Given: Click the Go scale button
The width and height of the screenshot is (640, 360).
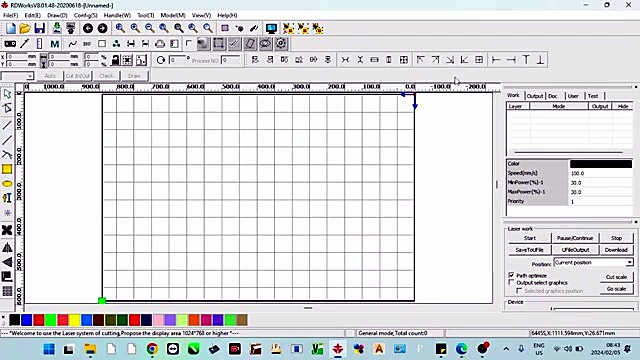Looking at the screenshot, I should pyautogui.click(x=616, y=289).
